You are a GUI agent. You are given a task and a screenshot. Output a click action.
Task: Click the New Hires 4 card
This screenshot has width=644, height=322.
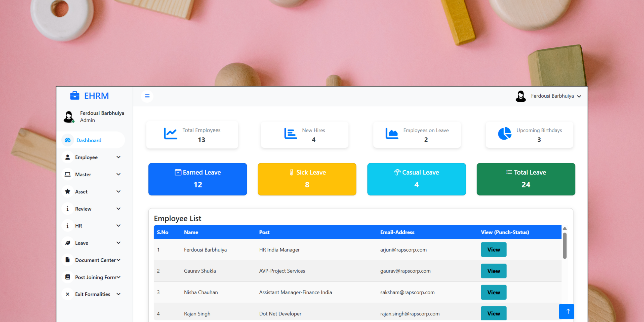click(x=305, y=135)
